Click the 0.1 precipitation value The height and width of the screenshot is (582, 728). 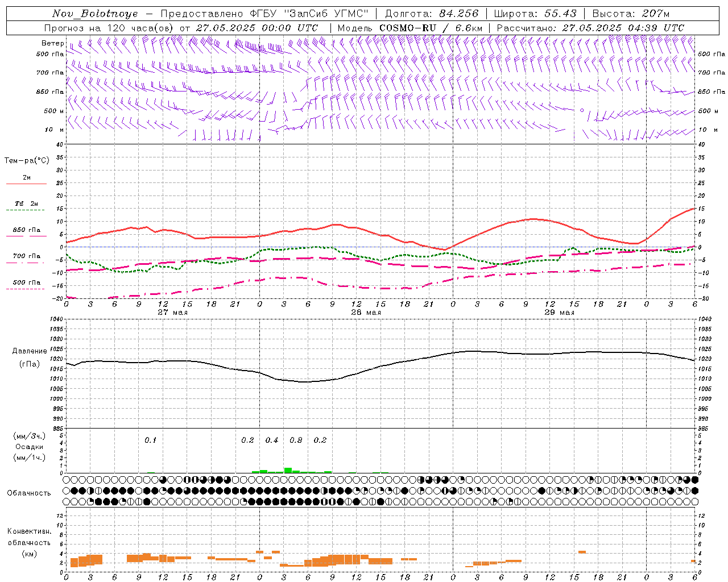pyautogui.click(x=150, y=440)
